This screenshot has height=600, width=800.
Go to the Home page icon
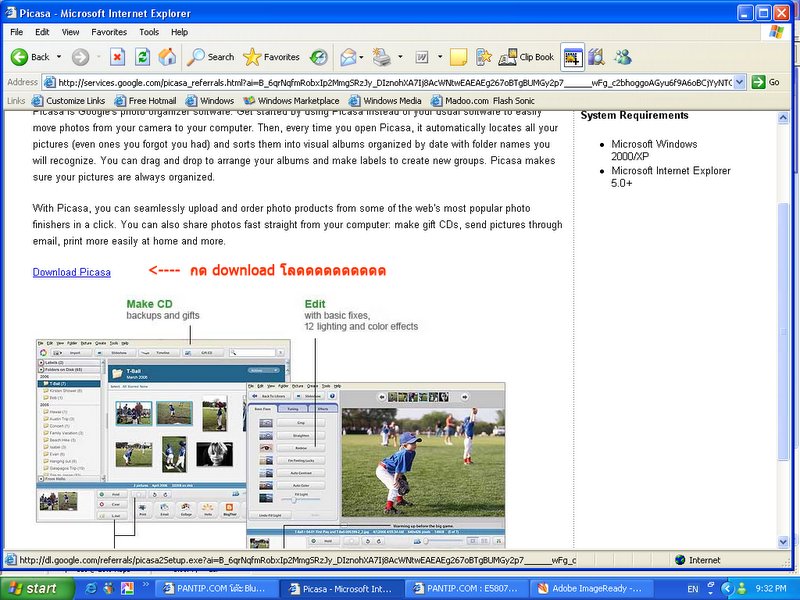[x=167, y=57]
